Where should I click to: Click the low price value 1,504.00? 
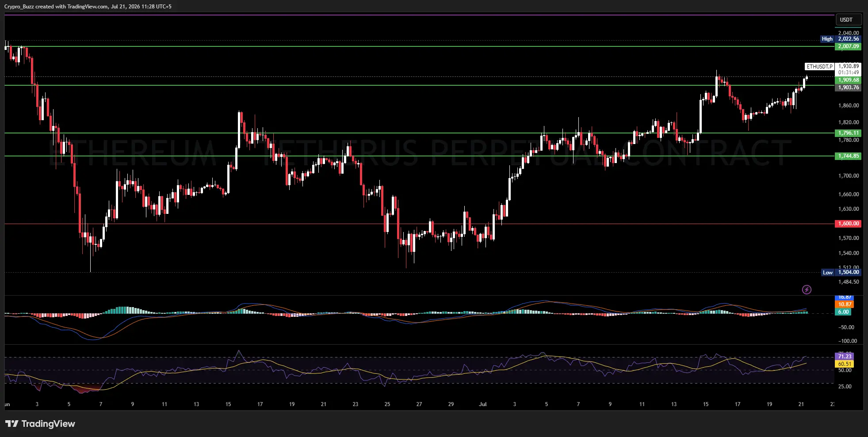coord(849,272)
